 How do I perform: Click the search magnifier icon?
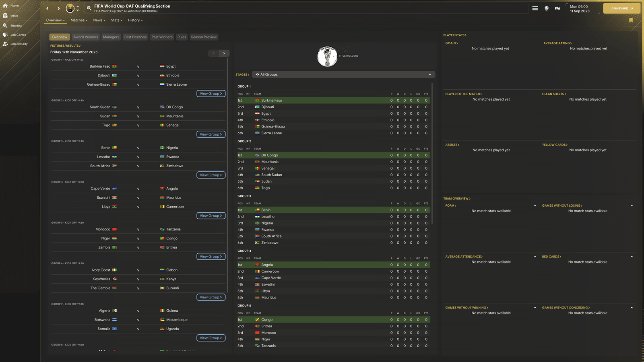coord(89,8)
